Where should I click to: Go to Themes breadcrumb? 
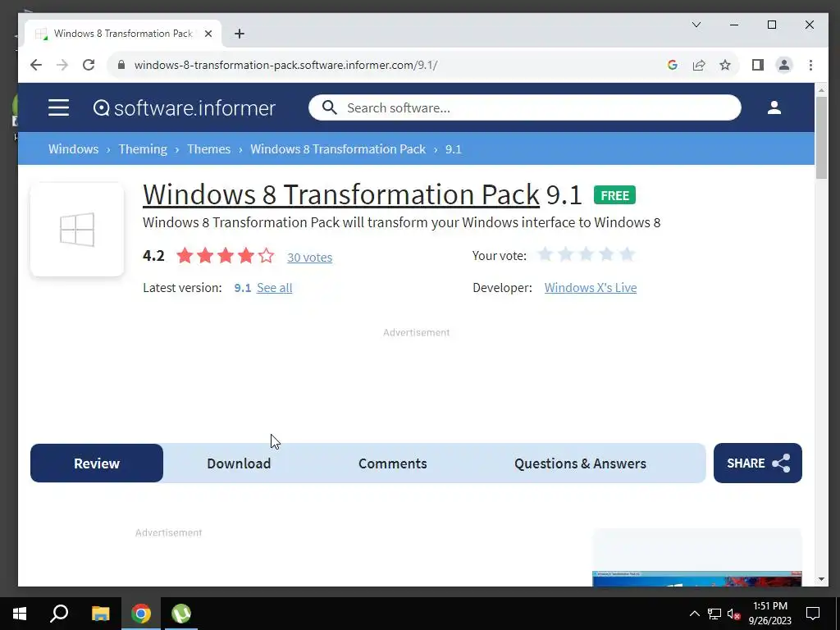point(208,149)
